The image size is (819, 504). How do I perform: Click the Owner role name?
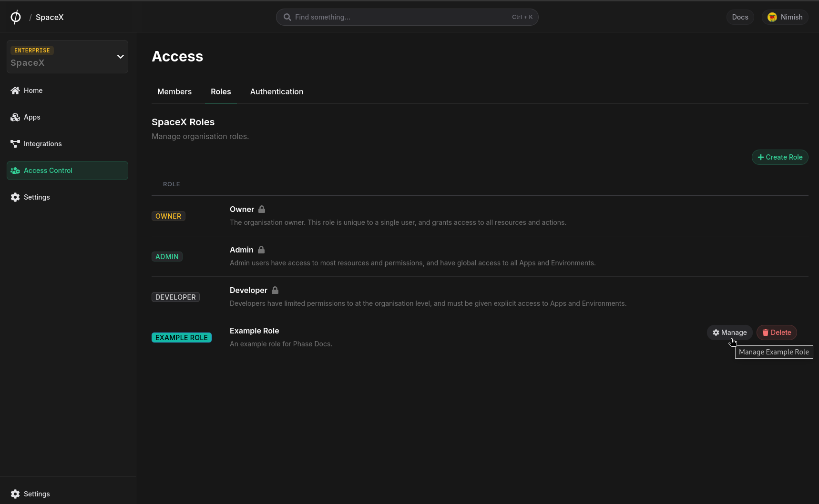[x=242, y=209]
